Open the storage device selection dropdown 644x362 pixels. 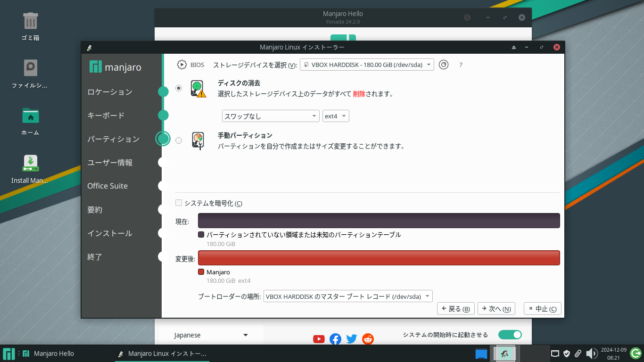pos(367,65)
